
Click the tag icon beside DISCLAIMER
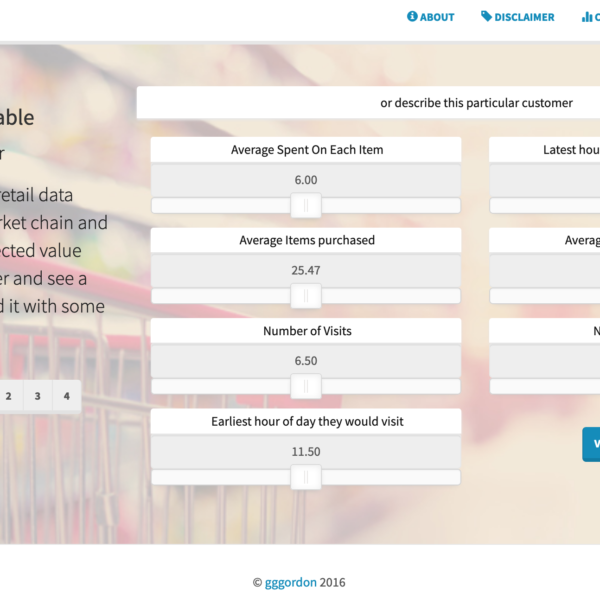tap(486, 17)
